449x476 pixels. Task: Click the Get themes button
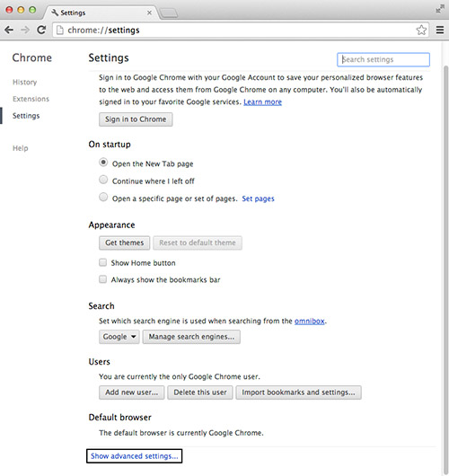pyautogui.click(x=125, y=242)
